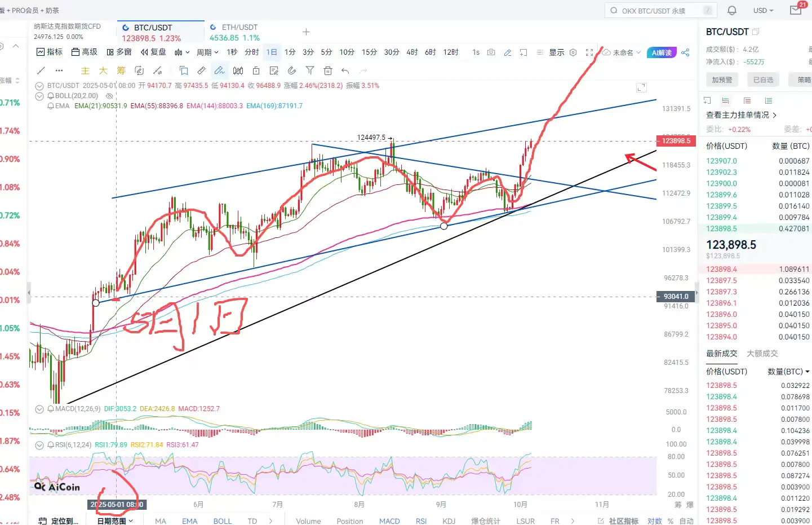Select the 1日 timeframe
The width and height of the screenshot is (812, 525).
click(272, 52)
